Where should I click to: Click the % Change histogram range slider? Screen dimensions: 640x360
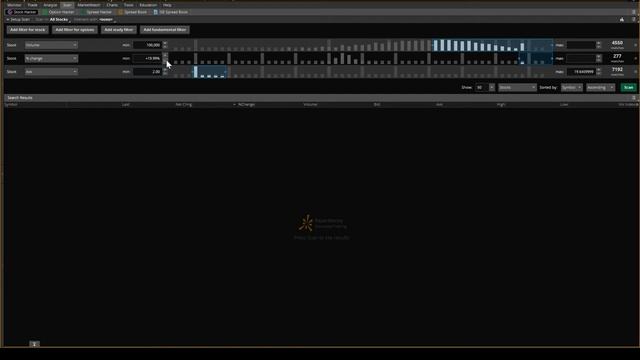[361, 58]
